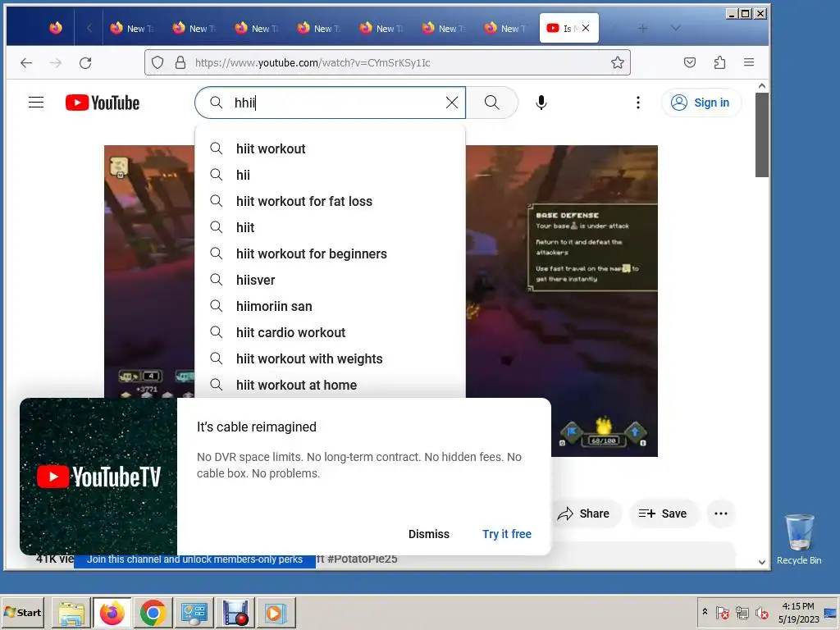This screenshot has width=840, height=630.
Task: Go back with the Firefox back arrow
Action: [26, 62]
